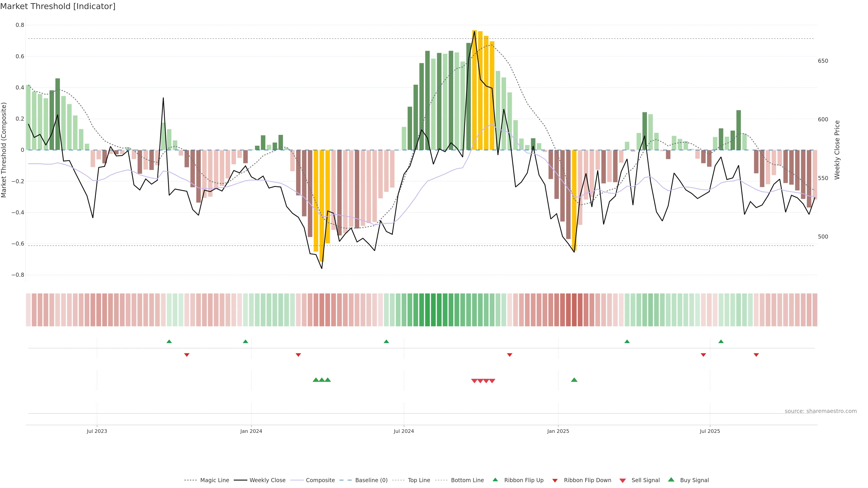868x488 pixels.
Task: Click the Market Threshold [Indicator] title
Action: click(x=58, y=6)
